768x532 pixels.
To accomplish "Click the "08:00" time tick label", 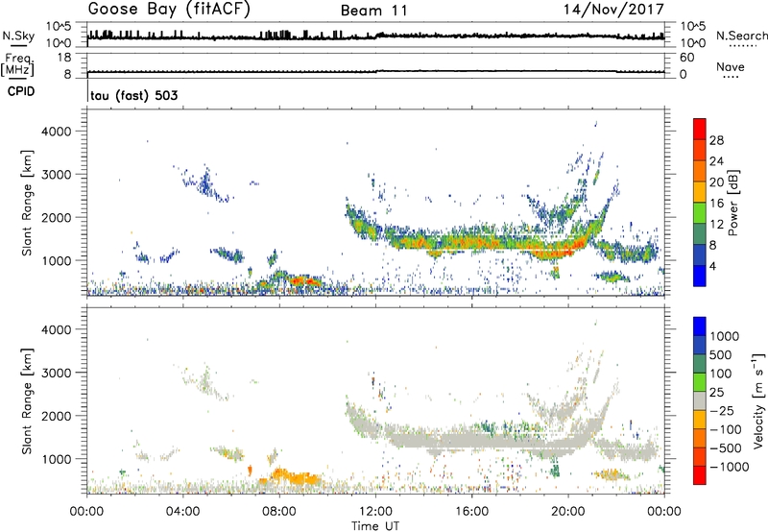I will point(279,512).
